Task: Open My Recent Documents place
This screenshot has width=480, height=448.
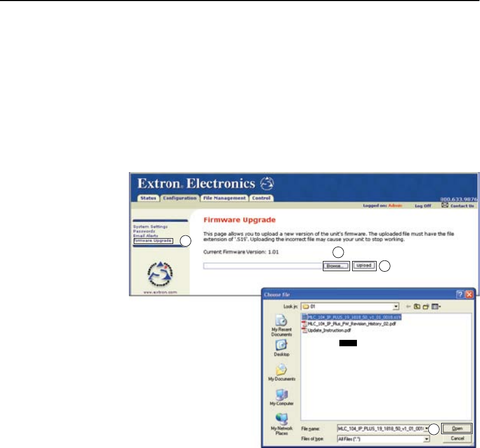Action: [x=281, y=325]
